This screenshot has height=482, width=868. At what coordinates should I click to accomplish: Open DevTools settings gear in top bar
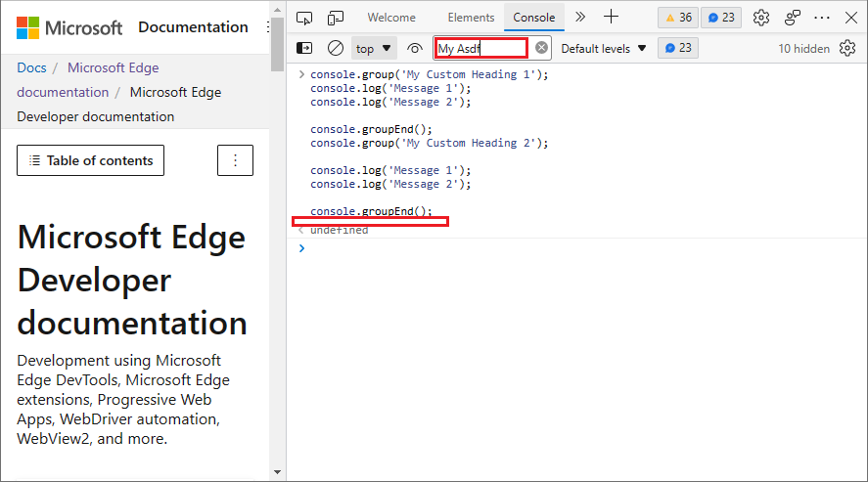point(761,18)
